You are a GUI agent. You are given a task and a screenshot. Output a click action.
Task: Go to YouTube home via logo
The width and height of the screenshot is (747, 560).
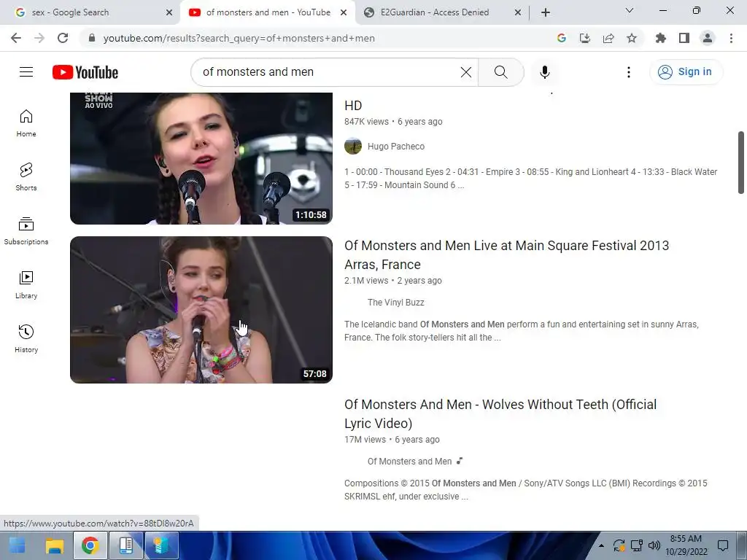[x=85, y=72]
